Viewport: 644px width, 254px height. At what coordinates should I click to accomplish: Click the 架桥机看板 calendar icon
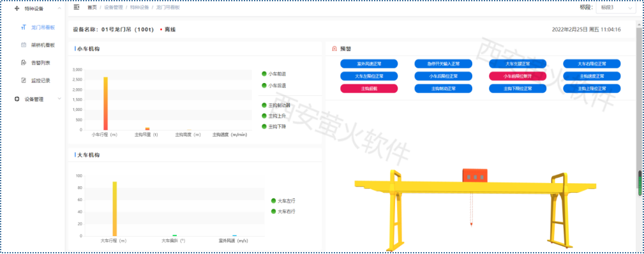24,45
